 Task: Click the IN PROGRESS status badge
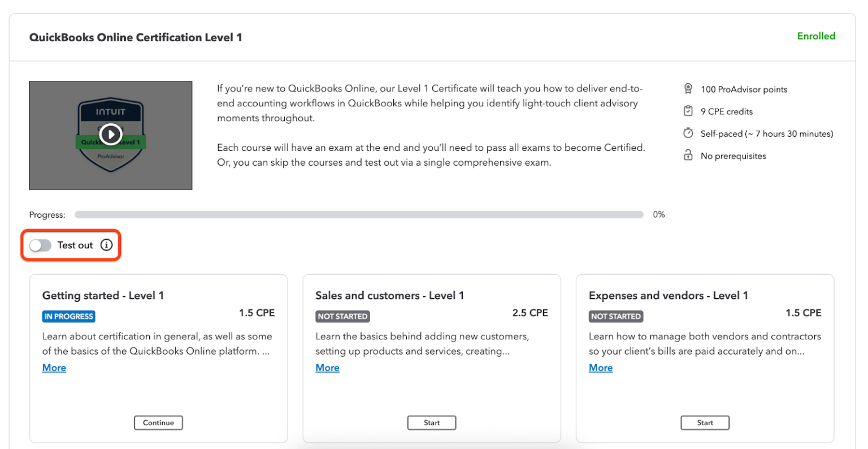(68, 316)
